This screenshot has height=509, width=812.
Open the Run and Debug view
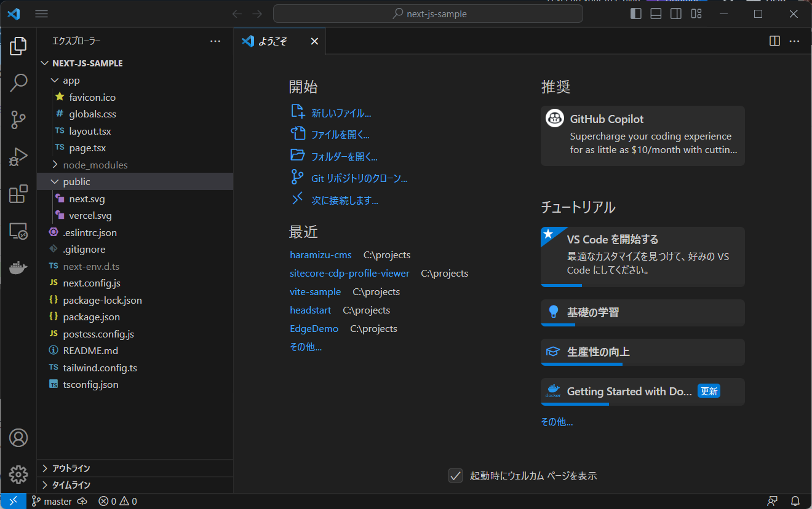point(18,157)
